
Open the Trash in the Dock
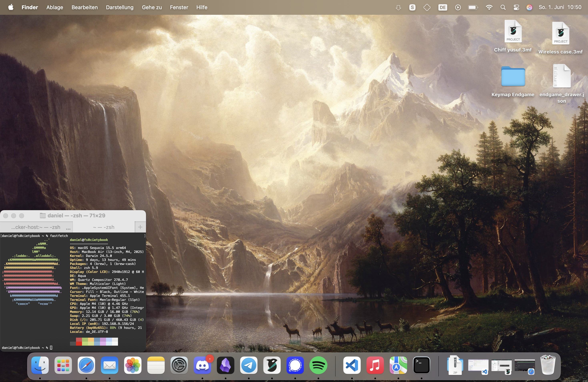pyautogui.click(x=548, y=365)
